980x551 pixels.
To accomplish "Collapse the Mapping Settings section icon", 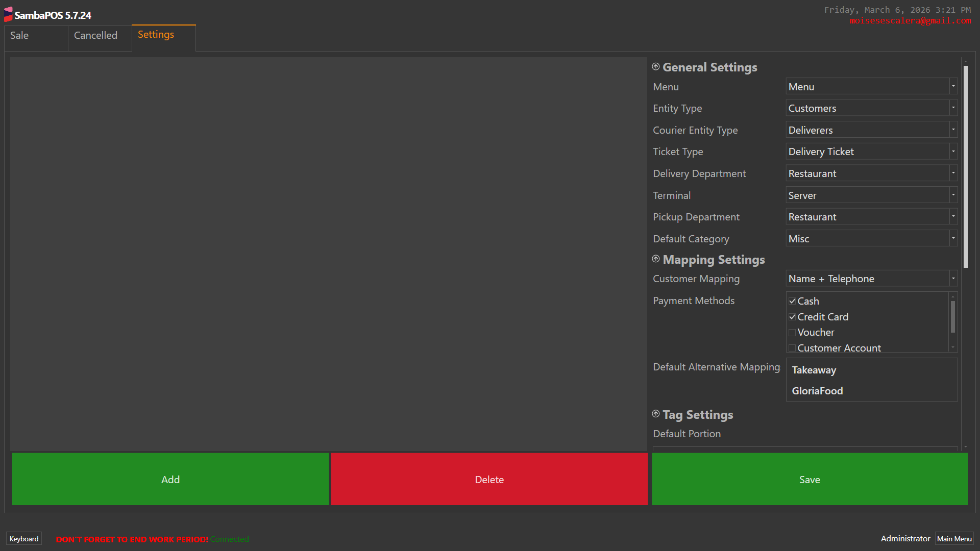I will coord(656,259).
